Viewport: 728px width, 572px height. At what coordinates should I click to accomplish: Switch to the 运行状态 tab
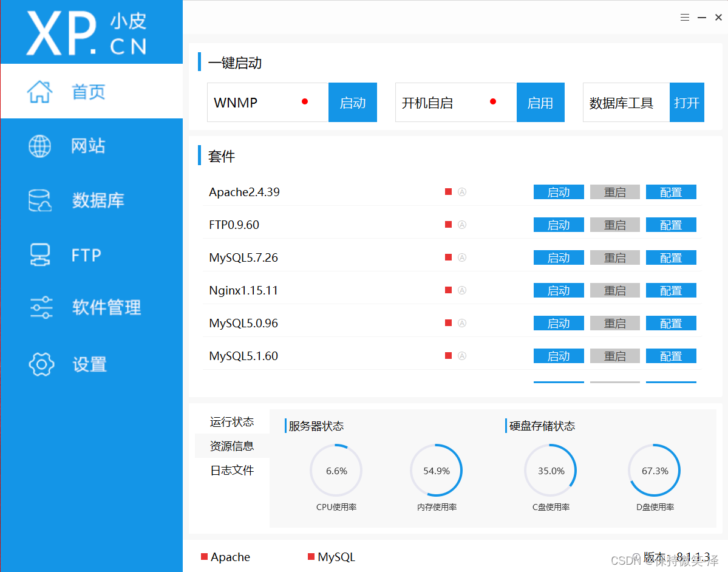click(232, 421)
